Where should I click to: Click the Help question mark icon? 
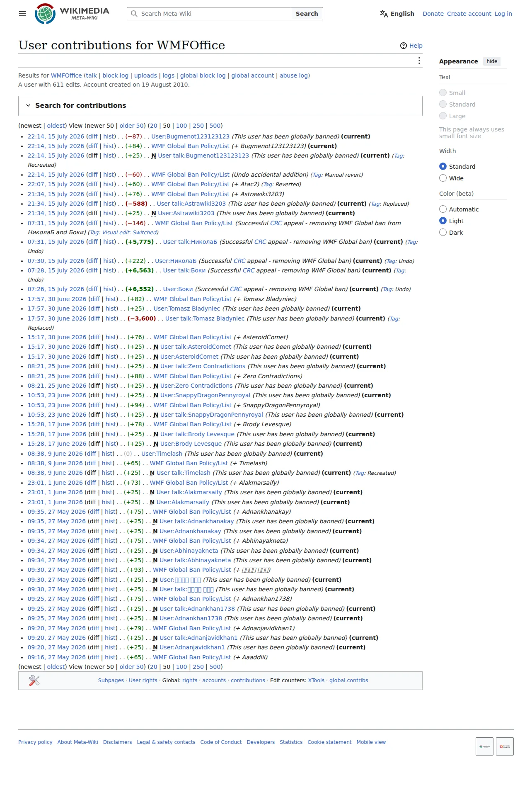(x=404, y=46)
